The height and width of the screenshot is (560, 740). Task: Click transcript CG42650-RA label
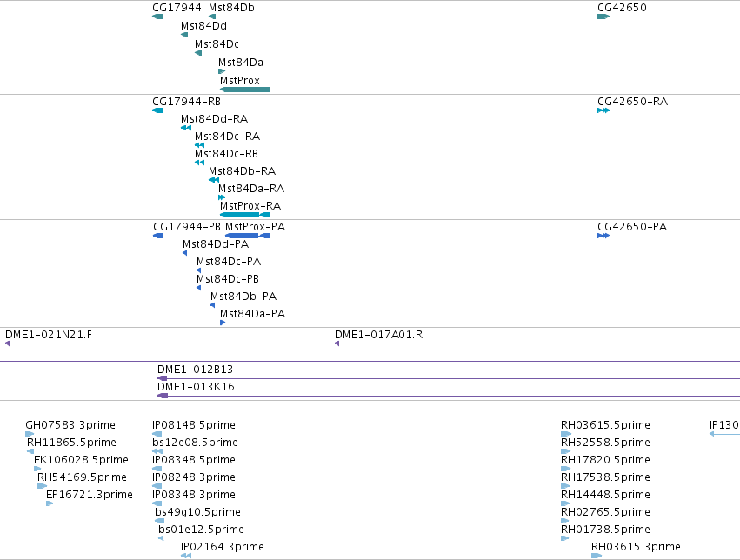[x=632, y=102]
